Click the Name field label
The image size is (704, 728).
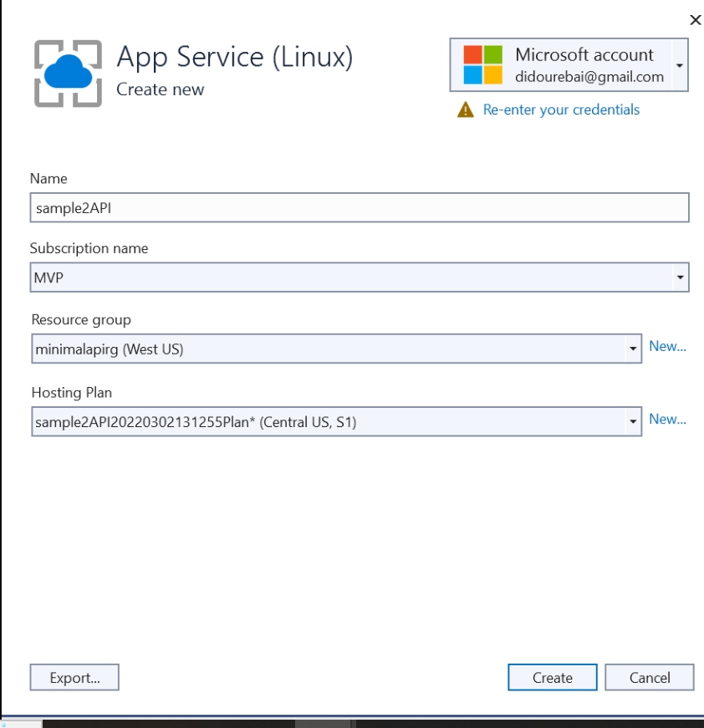(48, 179)
